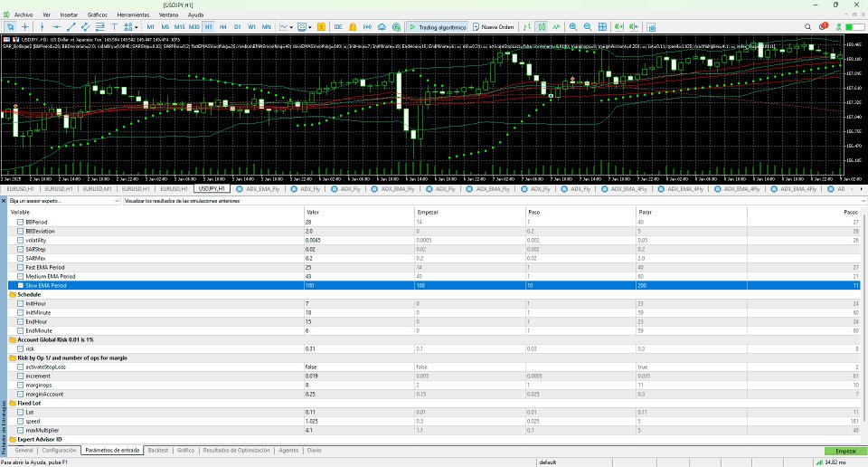868x467 pixels.
Task: Set the D1 timeframe
Action: pos(237,26)
